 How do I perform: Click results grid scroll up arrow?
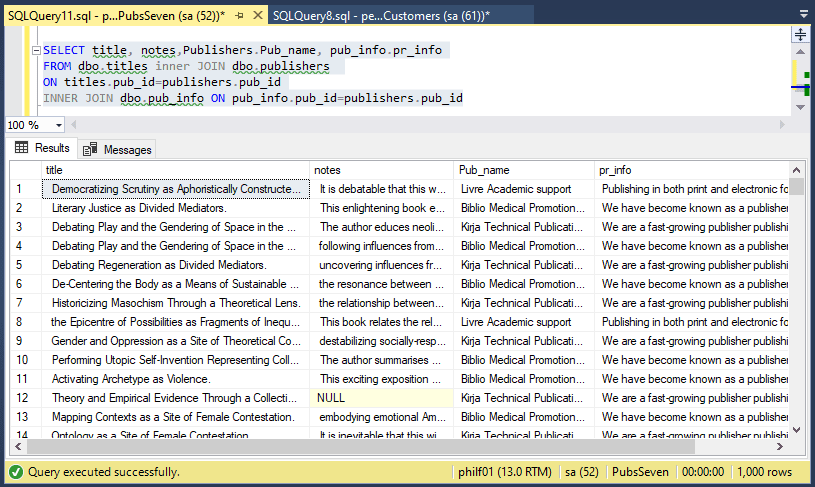[796, 170]
